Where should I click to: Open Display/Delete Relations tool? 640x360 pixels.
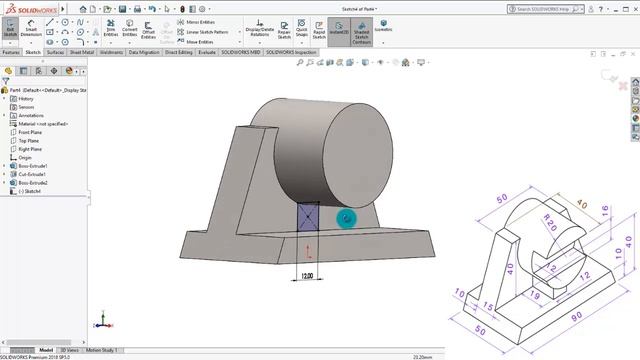[260, 28]
